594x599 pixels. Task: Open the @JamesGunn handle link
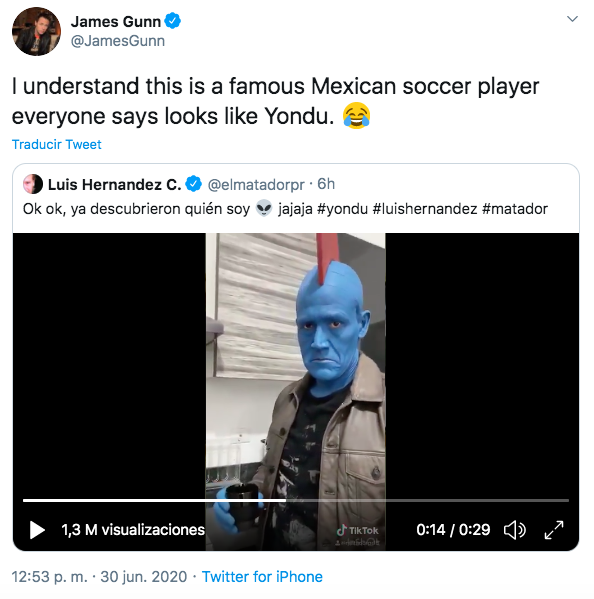click(x=118, y=41)
